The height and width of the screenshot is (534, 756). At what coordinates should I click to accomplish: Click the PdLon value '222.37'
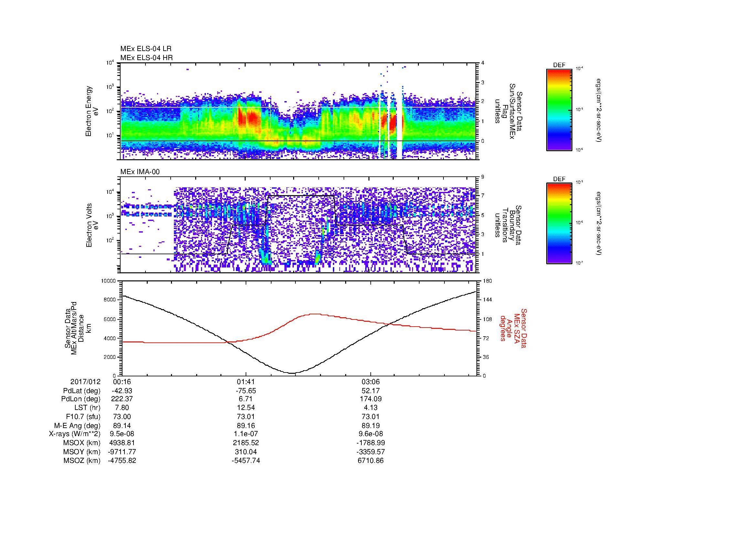pos(122,399)
